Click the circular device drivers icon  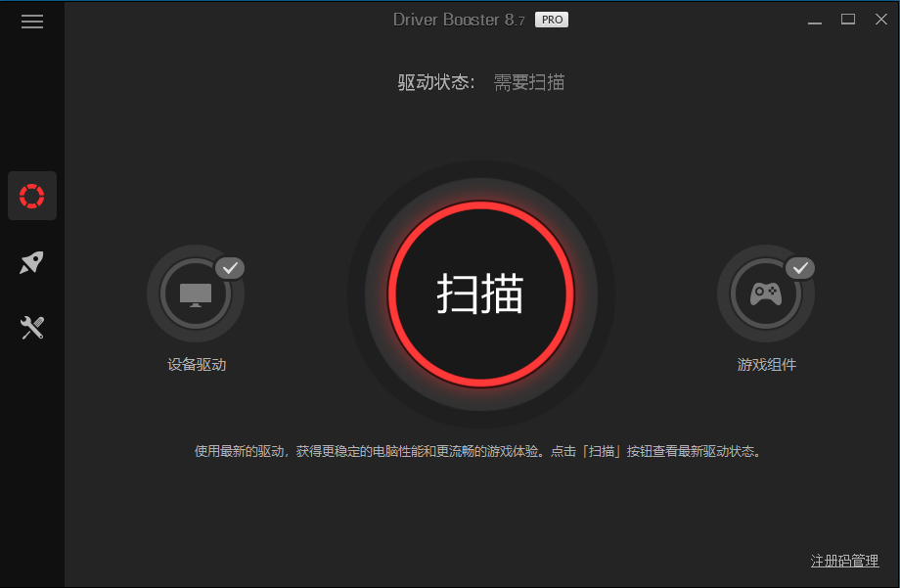pyautogui.click(x=196, y=293)
